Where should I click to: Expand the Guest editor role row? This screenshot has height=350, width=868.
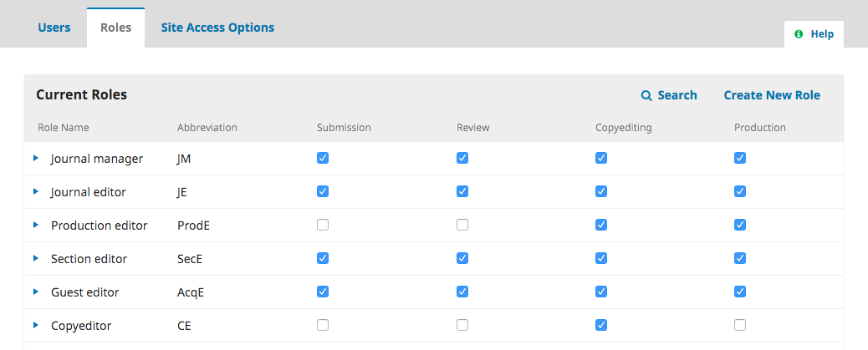(x=36, y=292)
